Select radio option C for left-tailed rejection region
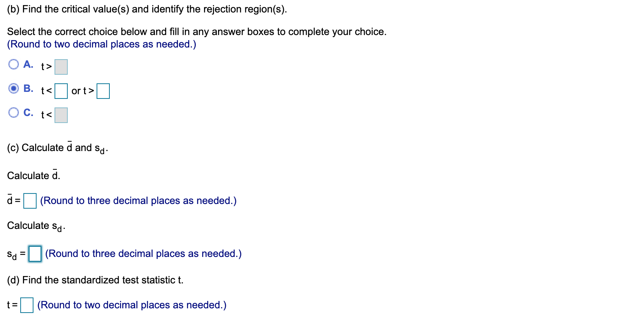Viewport: 644px width, 320px height. pos(14,113)
